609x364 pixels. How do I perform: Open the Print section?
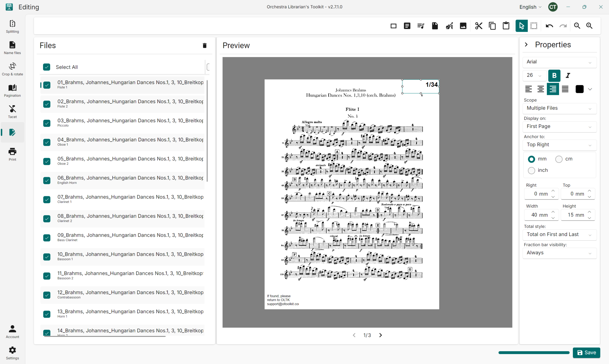12,155
